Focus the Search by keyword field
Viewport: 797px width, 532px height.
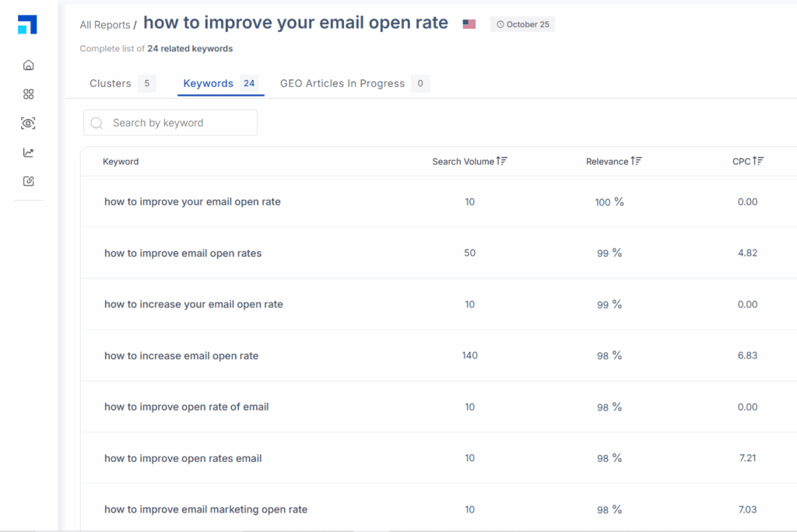tap(179, 123)
